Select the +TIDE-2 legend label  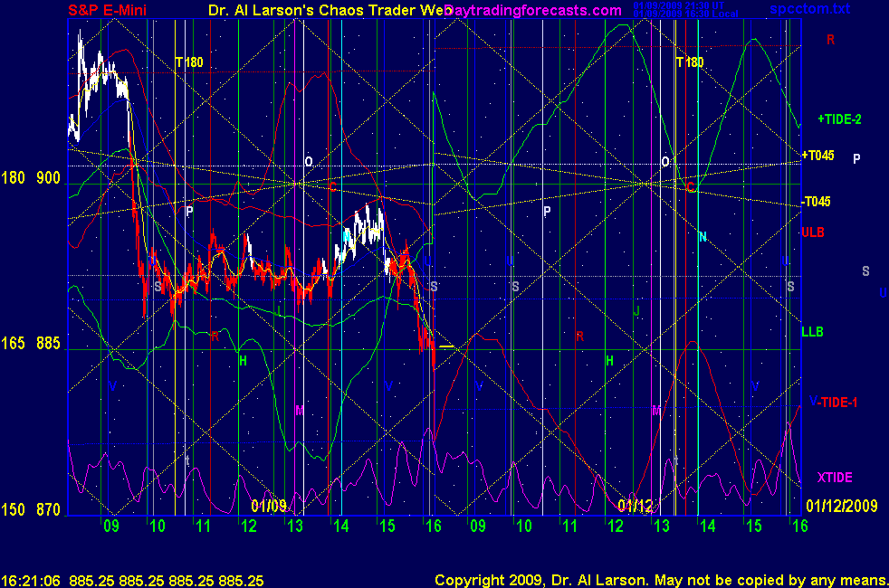tap(839, 119)
